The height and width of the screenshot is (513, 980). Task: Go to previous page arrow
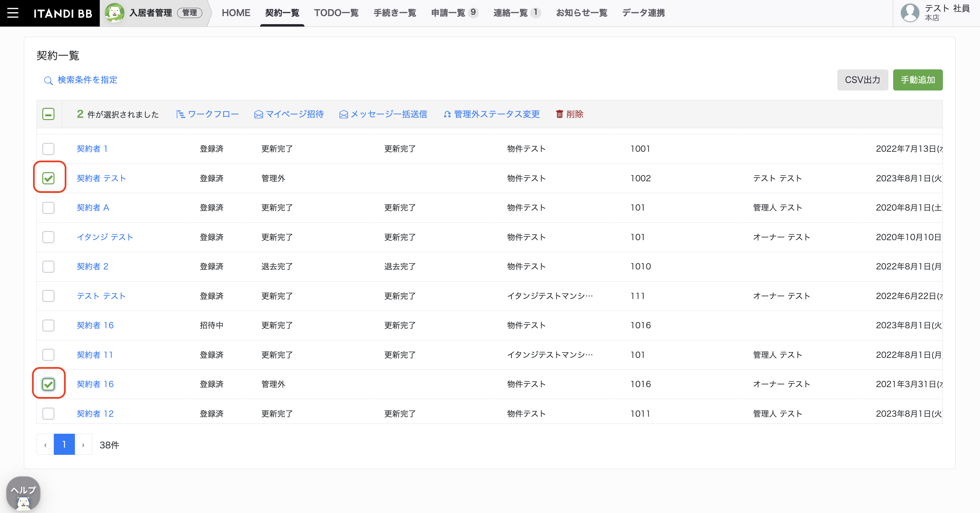tap(45, 445)
